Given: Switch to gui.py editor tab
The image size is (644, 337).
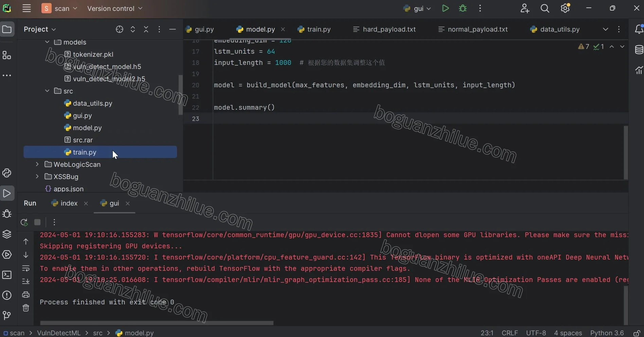Looking at the screenshot, I should [x=200, y=29].
